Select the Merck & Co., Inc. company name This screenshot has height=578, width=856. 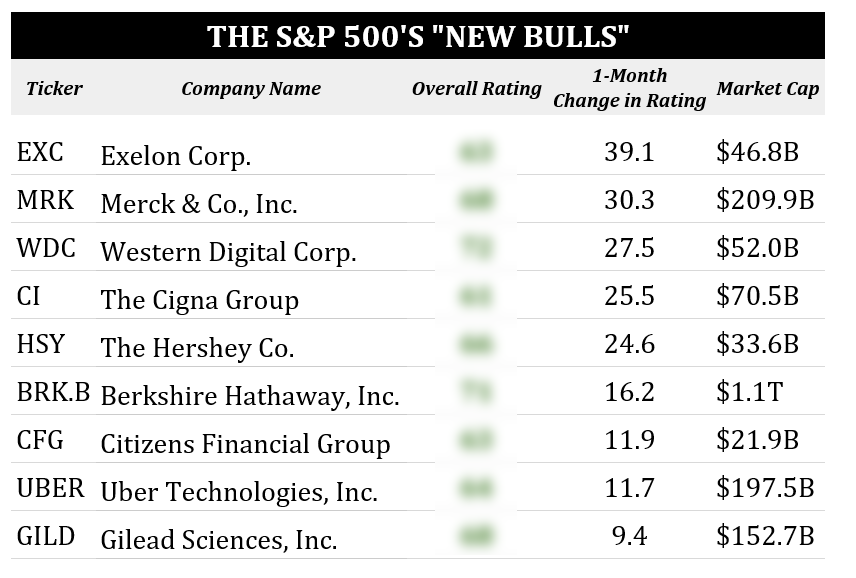[199, 203]
